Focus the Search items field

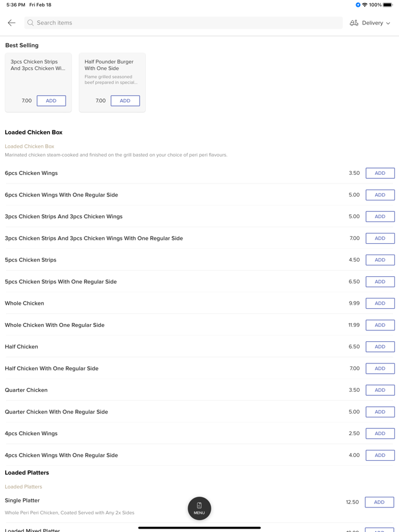[182, 23]
